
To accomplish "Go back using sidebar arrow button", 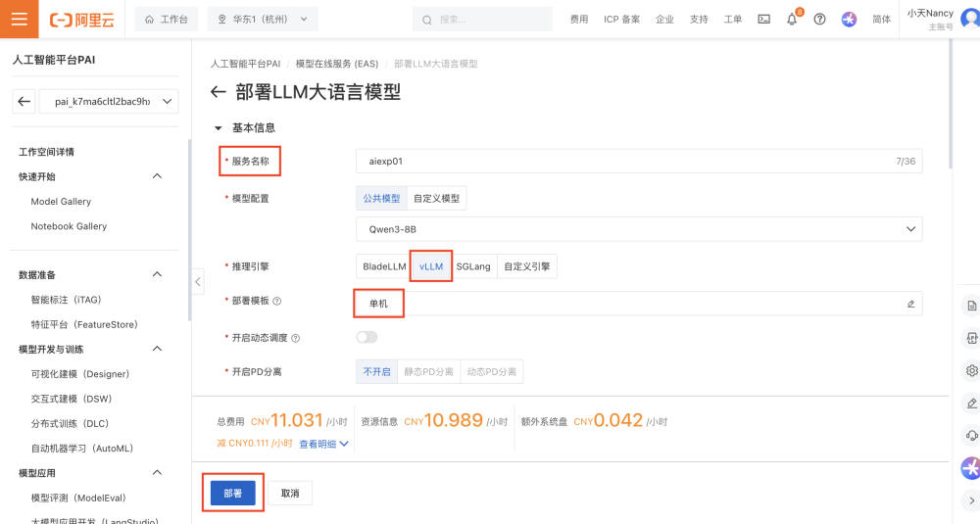I will click(x=24, y=101).
